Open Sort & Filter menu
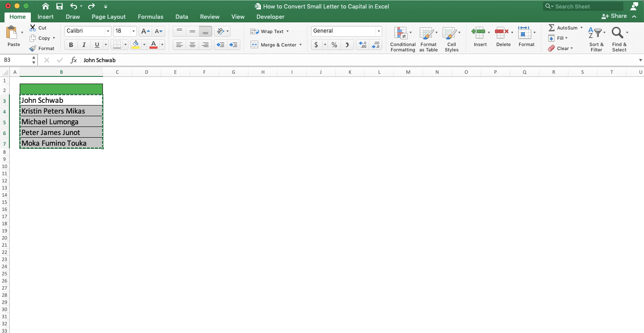Screen dimensions: 644x333 pos(597,39)
